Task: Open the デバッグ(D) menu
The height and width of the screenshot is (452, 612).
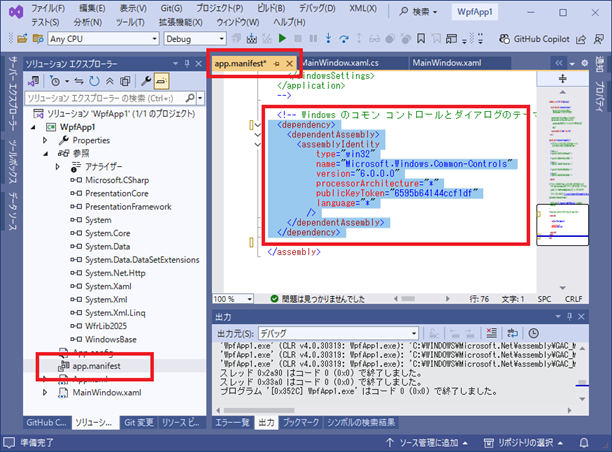Action: pos(317,8)
